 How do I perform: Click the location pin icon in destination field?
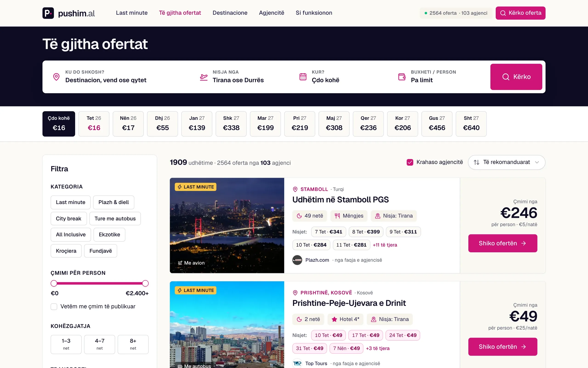(x=56, y=77)
